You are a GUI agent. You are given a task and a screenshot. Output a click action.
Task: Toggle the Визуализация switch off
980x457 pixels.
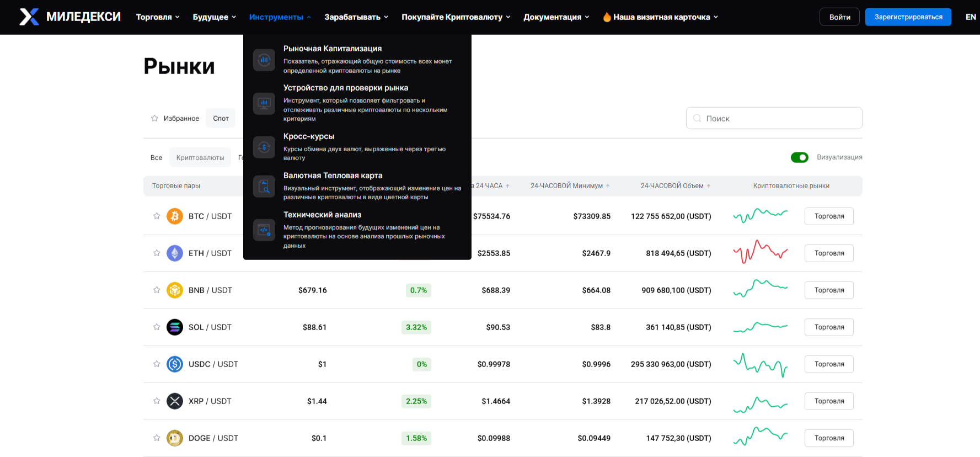(799, 157)
